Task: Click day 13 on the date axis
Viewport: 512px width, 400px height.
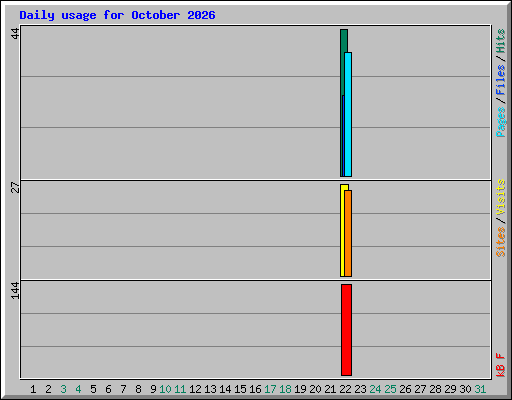Action: pos(210,389)
